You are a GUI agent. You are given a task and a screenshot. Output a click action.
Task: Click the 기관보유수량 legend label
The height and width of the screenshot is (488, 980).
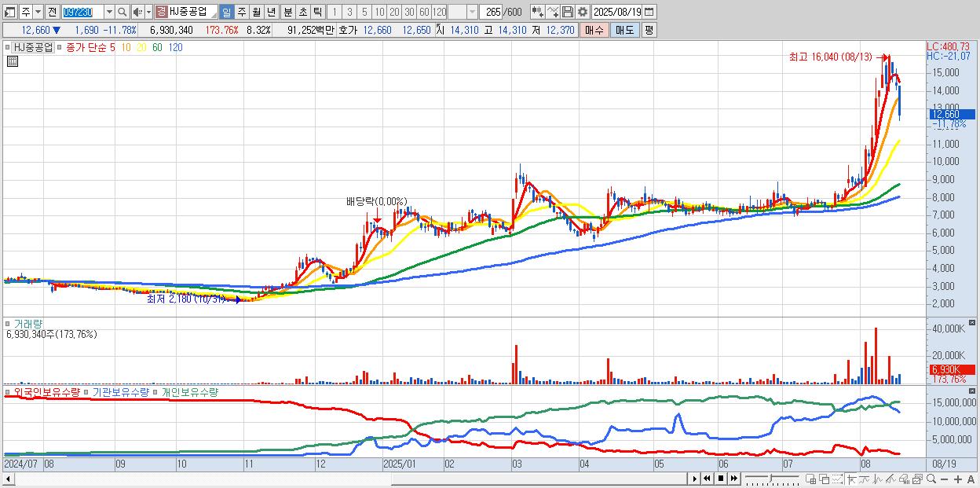click(x=120, y=391)
